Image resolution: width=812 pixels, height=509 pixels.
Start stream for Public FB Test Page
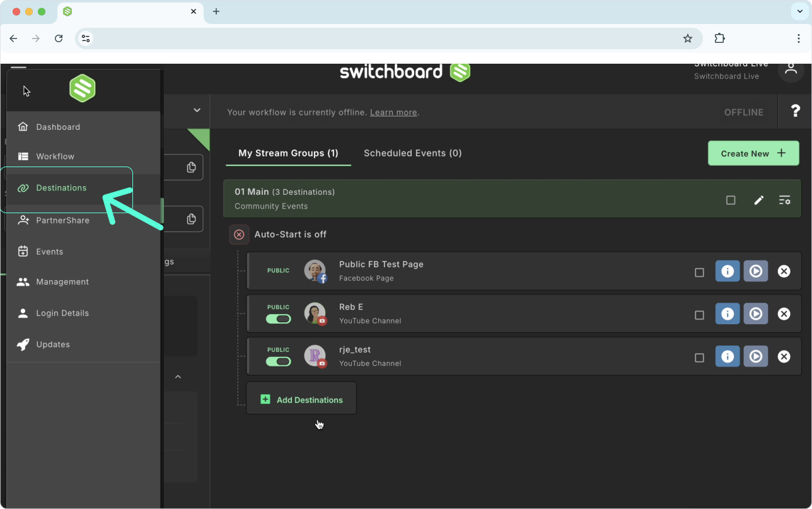756,271
